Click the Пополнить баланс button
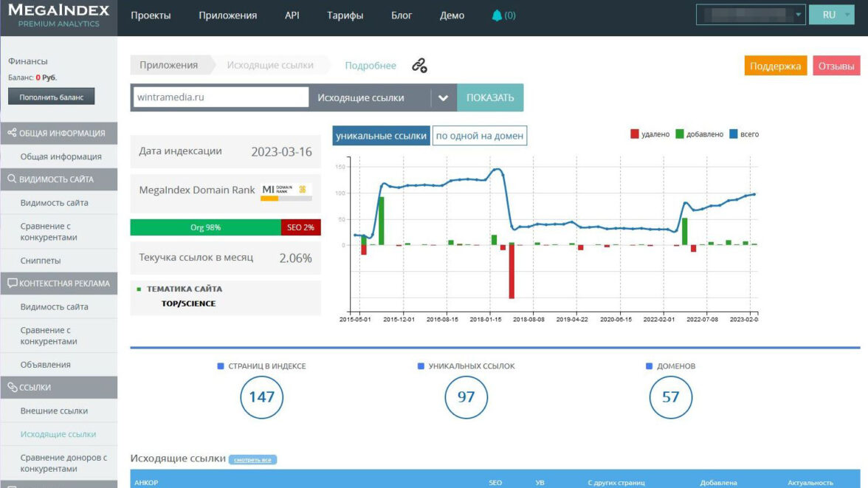Screen dimensions: 868x488 click(52, 97)
